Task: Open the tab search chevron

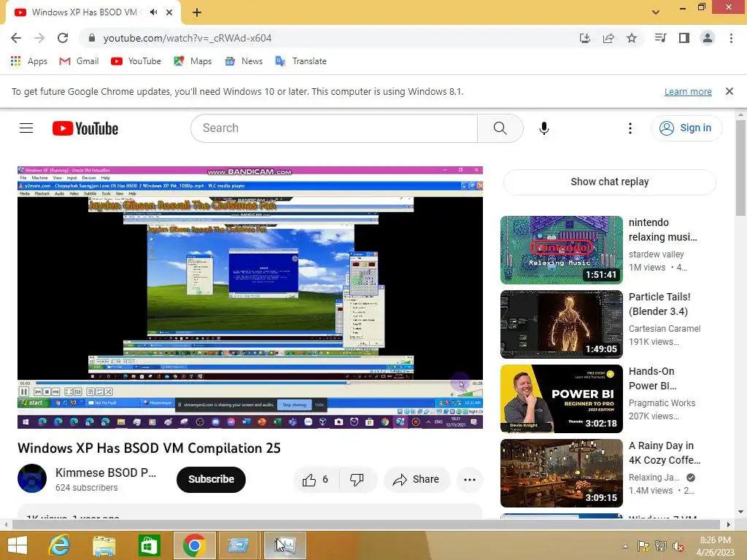Action: (656, 12)
